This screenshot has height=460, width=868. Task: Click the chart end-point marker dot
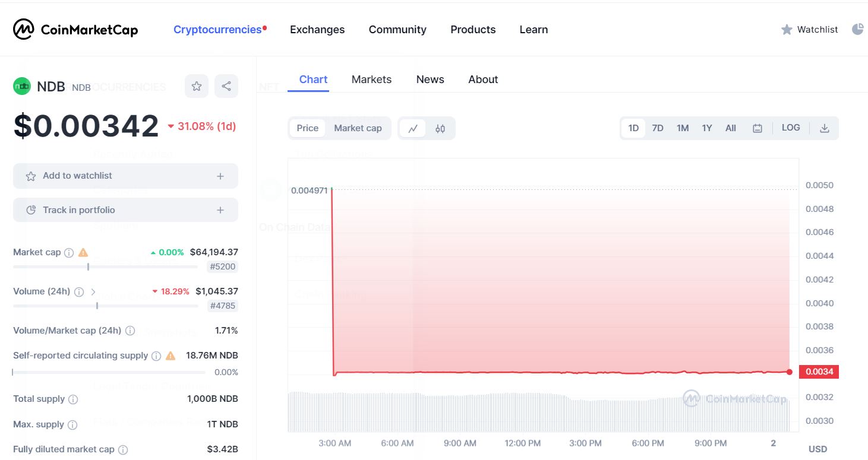coord(789,372)
